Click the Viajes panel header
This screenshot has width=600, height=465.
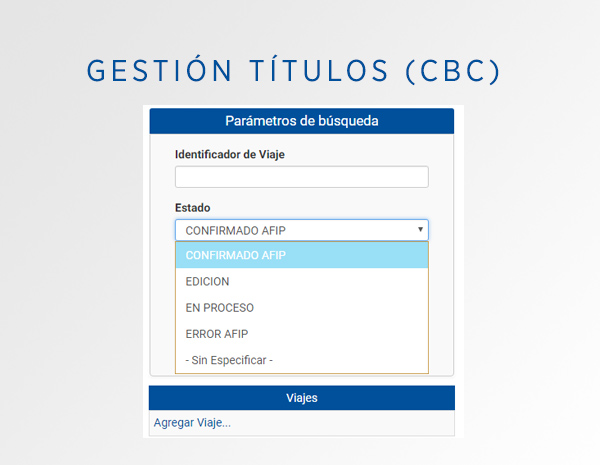tap(302, 398)
